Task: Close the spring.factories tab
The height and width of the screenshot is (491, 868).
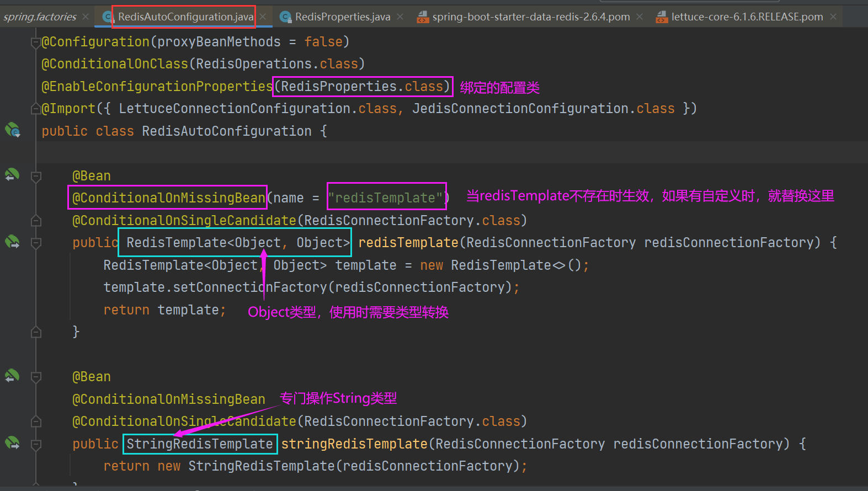Action: [86, 17]
